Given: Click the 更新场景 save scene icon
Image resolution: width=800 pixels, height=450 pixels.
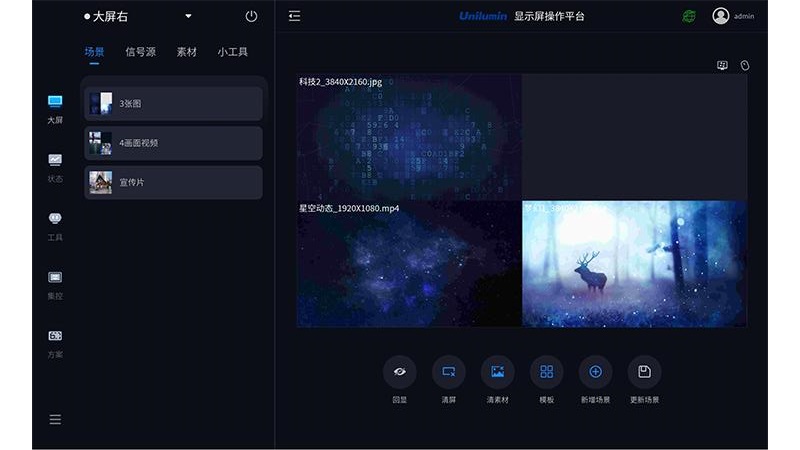Looking at the screenshot, I should (644, 372).
